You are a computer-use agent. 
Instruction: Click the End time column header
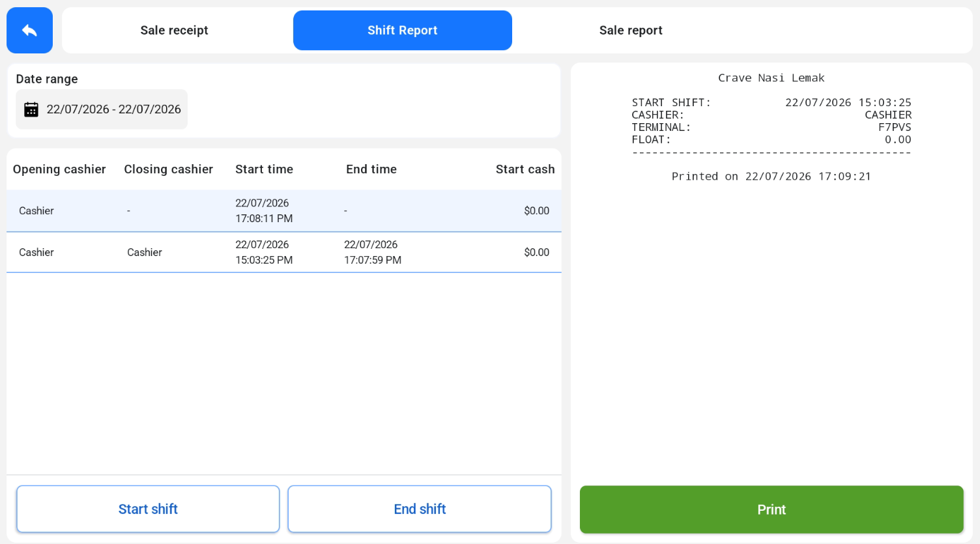coord(371,169)
